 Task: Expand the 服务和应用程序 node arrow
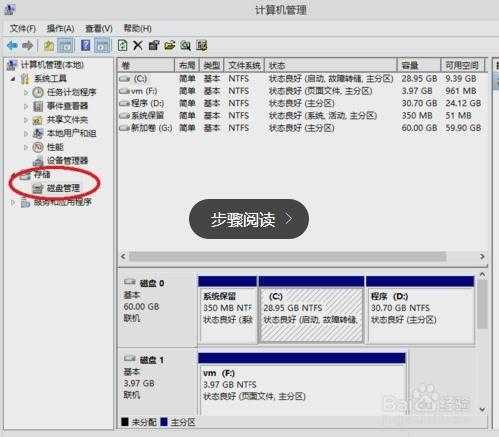(13, 202)
